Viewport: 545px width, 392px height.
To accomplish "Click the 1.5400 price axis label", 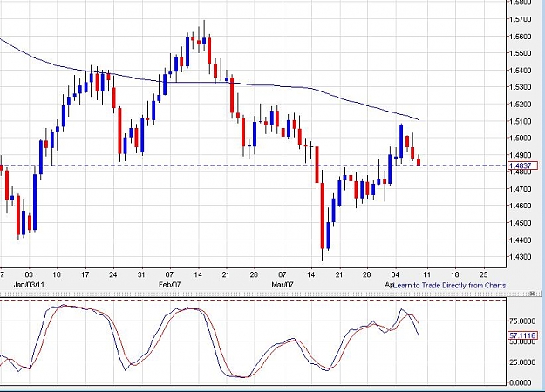I will click(x=521, y=71).
